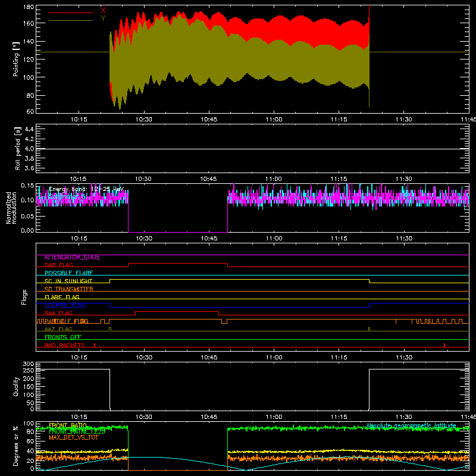Click the late BAD_PACKETS spike after 11:30
The width and height of the screenshot is (476, 476).
[444, 345]
